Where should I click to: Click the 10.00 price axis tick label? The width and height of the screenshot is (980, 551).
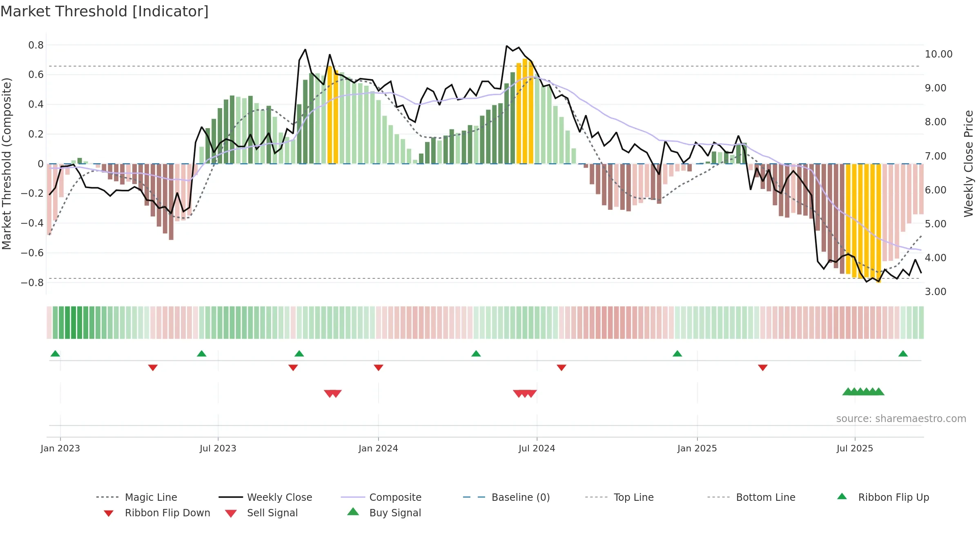point(939,54)
